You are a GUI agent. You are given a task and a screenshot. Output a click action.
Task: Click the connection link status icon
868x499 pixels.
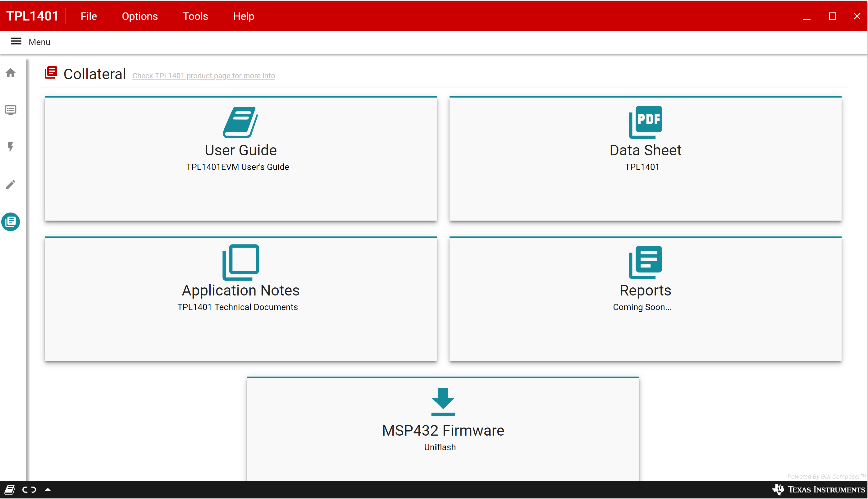29,489
